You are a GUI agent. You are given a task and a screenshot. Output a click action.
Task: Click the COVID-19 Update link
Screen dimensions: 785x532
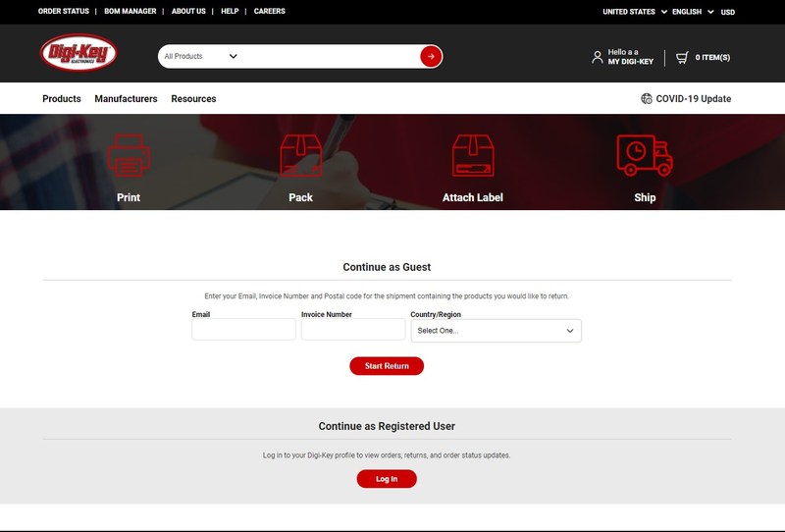[x=694, y=99]
